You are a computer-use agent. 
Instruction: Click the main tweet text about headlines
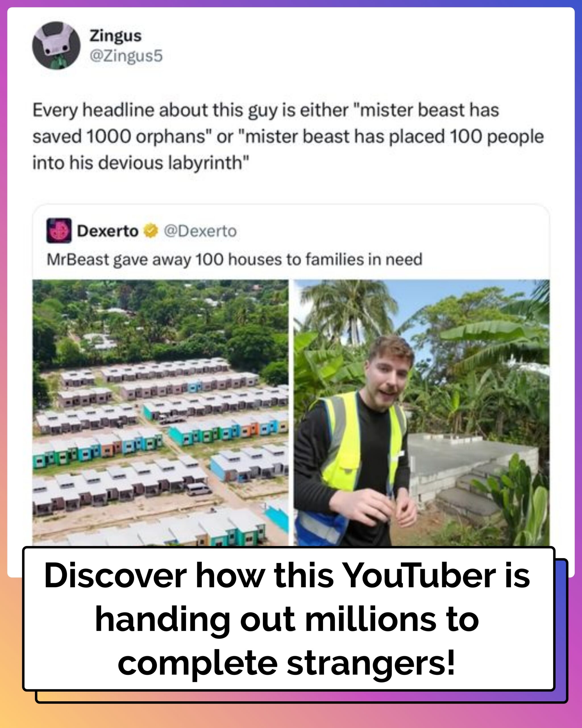[x=288, y=136]
